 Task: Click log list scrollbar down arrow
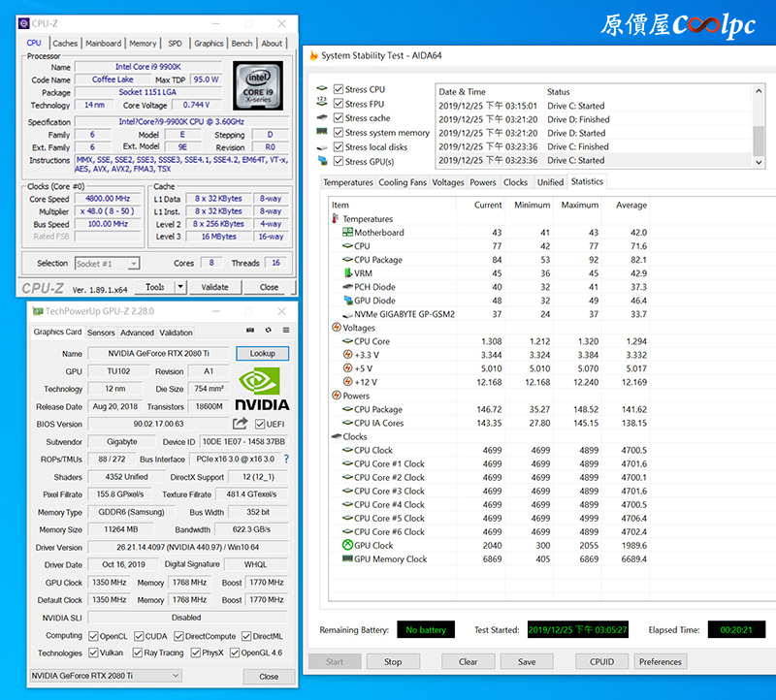759,162
